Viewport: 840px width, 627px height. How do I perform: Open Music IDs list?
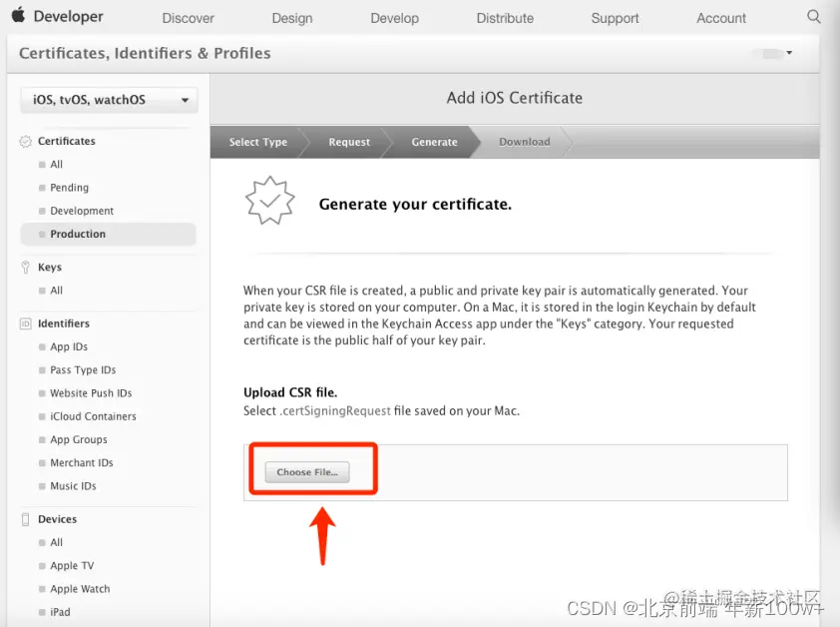pos(73,486)
